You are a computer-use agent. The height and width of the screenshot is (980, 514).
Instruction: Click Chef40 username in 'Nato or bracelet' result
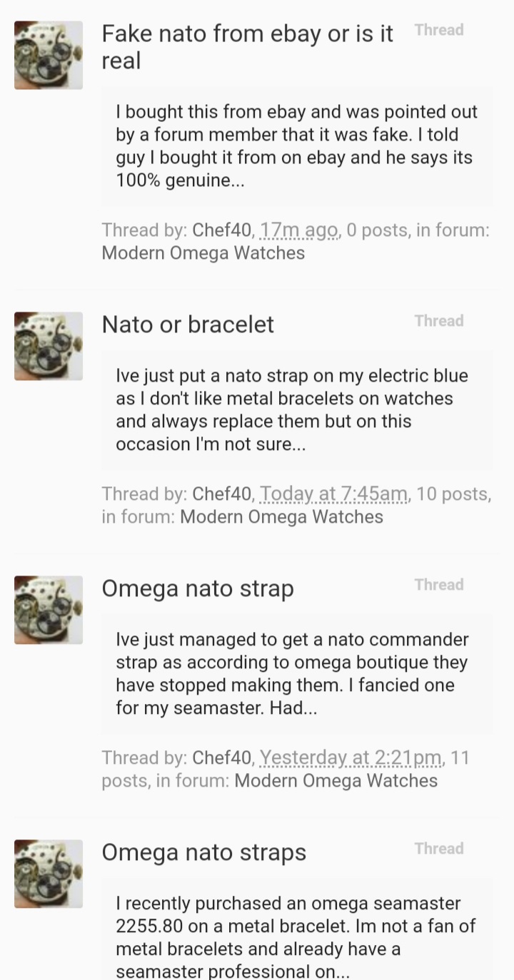222,494
